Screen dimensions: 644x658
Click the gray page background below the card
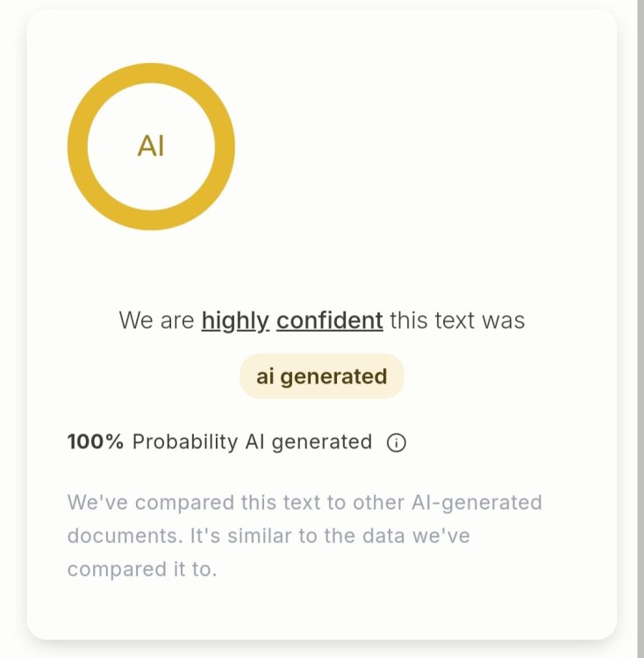click(x=321, y=649)
